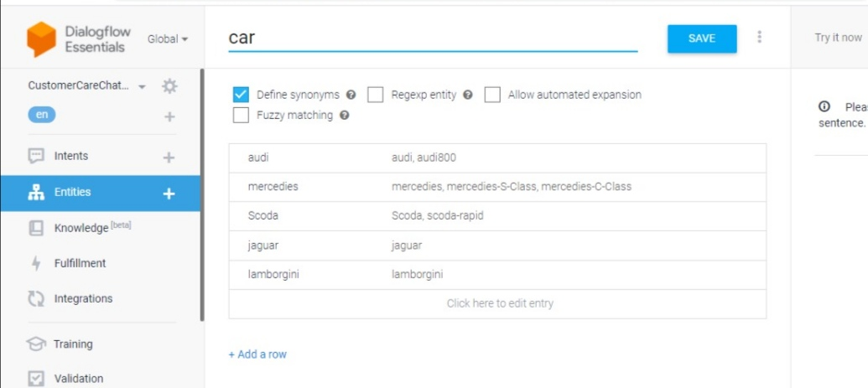This screenshot has height=388, width=868.
Task: Open the Training section
Action: point(73,344)
